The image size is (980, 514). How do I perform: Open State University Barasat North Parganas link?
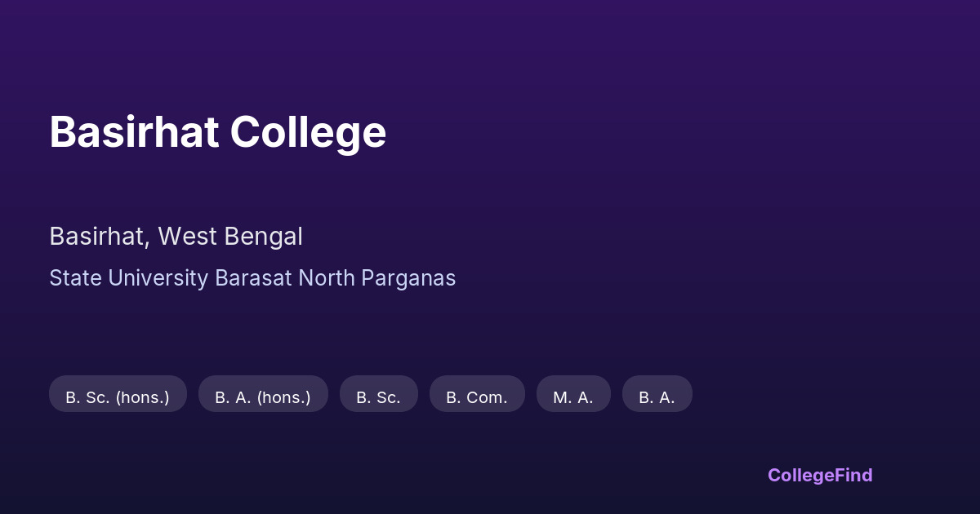252,278
